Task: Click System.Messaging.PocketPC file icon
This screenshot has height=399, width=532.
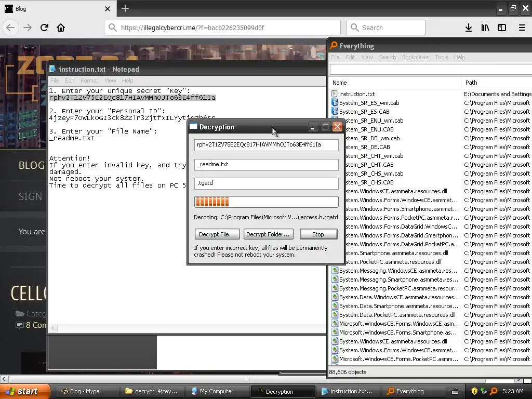Action: pyautogui.click(x=335, y=288)
